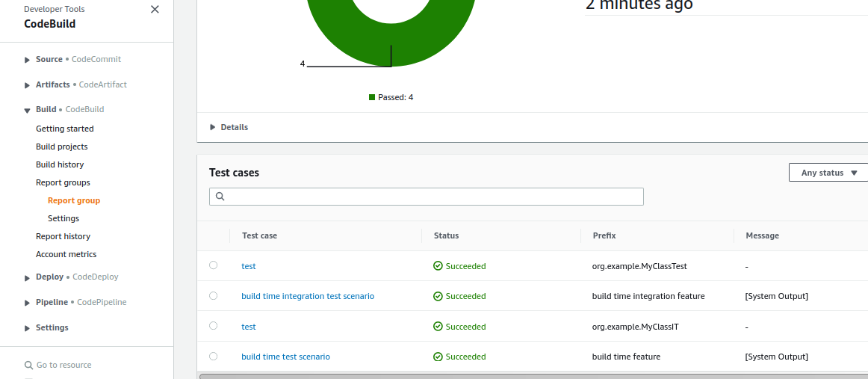Select radio button for build time test scenario
Viewport: 868px width, 379px height.
214,357
